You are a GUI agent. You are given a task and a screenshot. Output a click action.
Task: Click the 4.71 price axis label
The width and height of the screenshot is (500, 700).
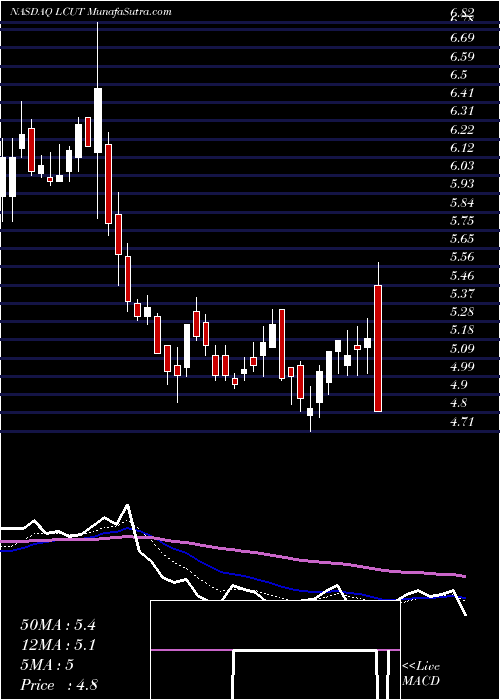pos(462,421)
